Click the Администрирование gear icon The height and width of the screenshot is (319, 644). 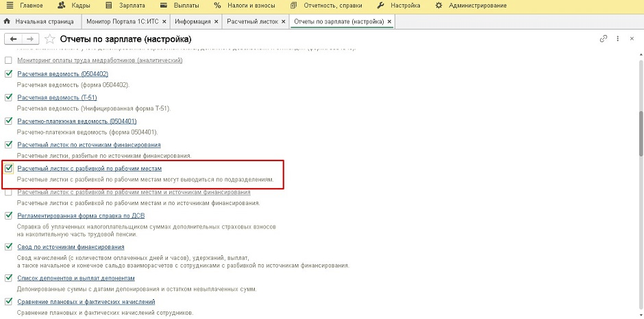pos(439,5)
